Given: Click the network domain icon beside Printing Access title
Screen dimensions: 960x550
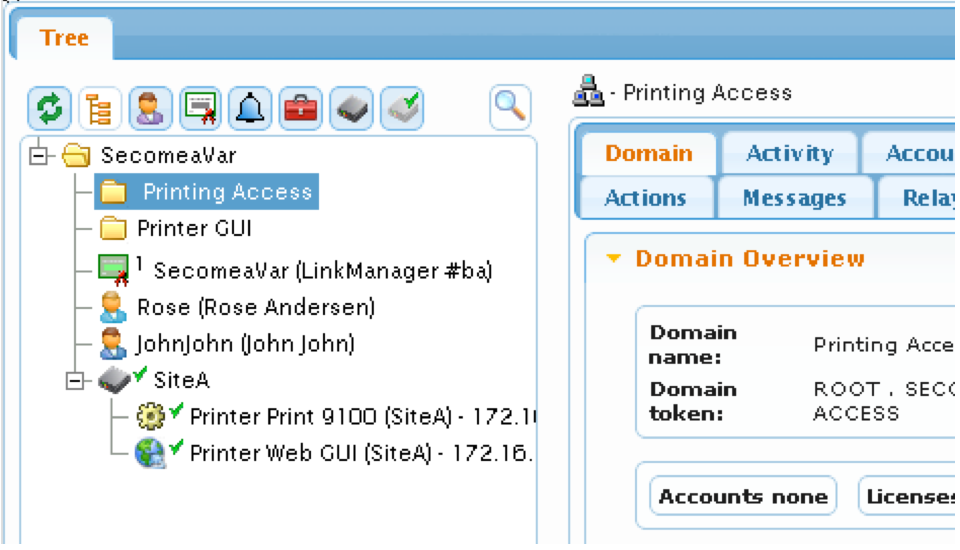Looking at the screenshot, I should pos(588,92).
